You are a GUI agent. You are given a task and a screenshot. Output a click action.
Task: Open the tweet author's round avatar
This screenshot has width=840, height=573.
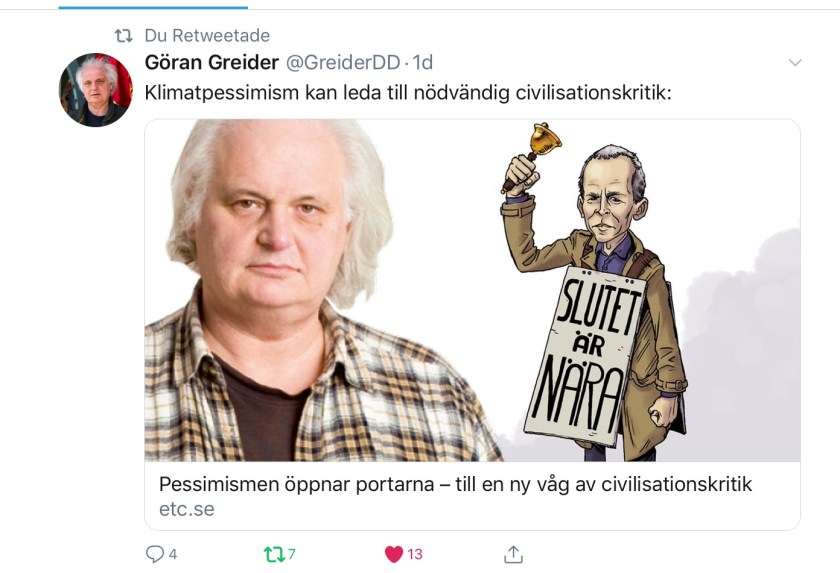(x=95, y=90)
